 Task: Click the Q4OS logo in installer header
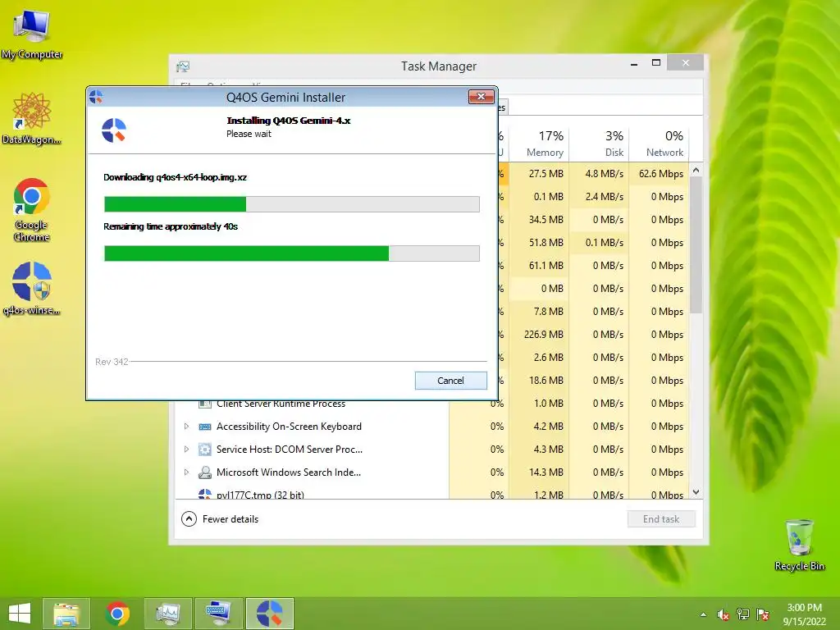click(x=114, y=130)
